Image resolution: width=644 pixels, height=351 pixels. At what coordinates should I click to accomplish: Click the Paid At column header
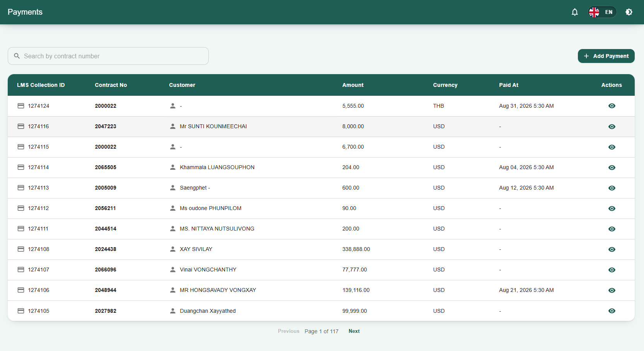coord(509,85)
